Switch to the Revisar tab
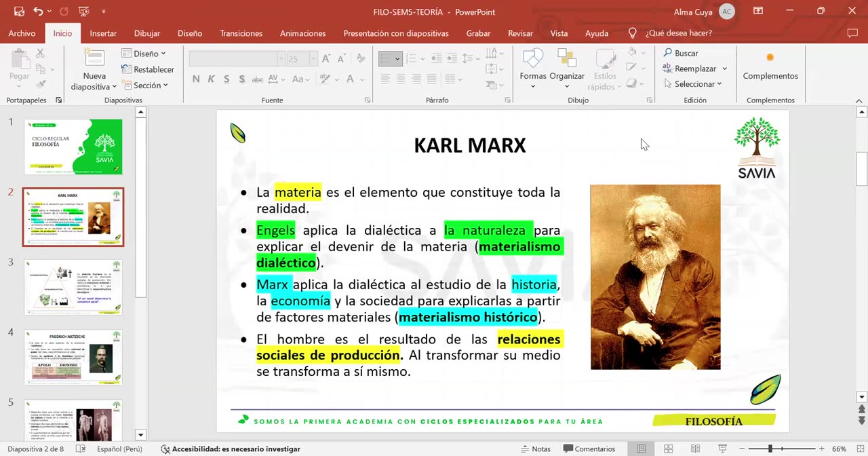 coord(520,33)
